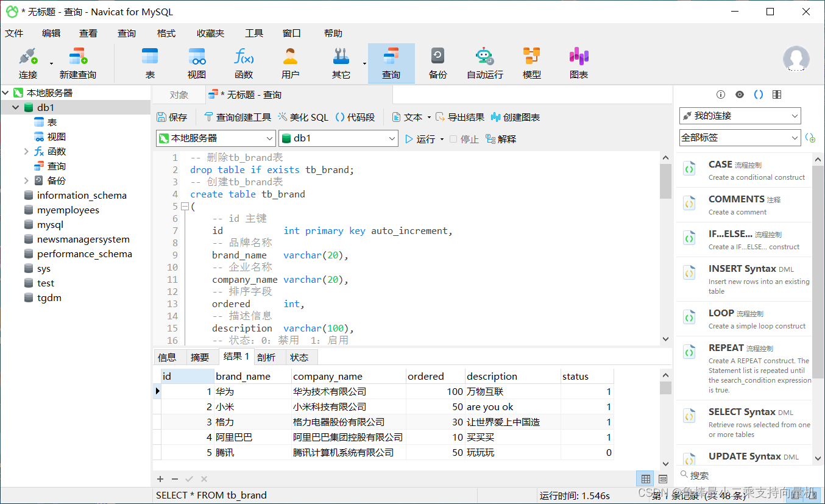Open the 图表 (Charts) toolbar icon
Screen dimensions: 825x504
coord(578,61)
